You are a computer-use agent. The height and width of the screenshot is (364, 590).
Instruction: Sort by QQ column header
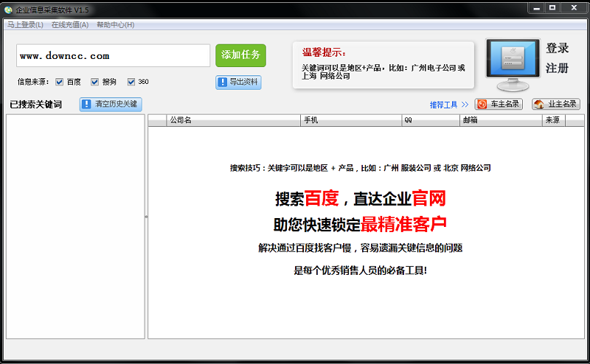[x=431, y=120]
